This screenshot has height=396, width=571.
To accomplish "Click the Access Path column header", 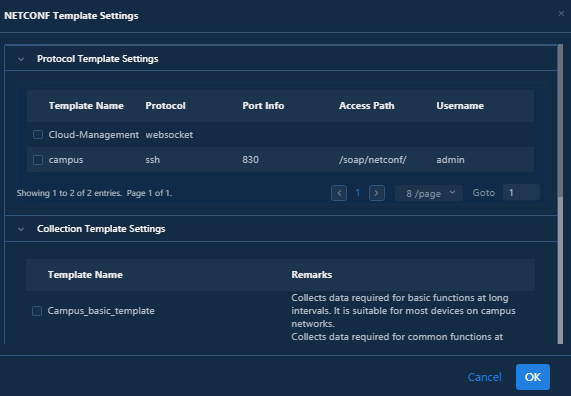I will [367, 106].
